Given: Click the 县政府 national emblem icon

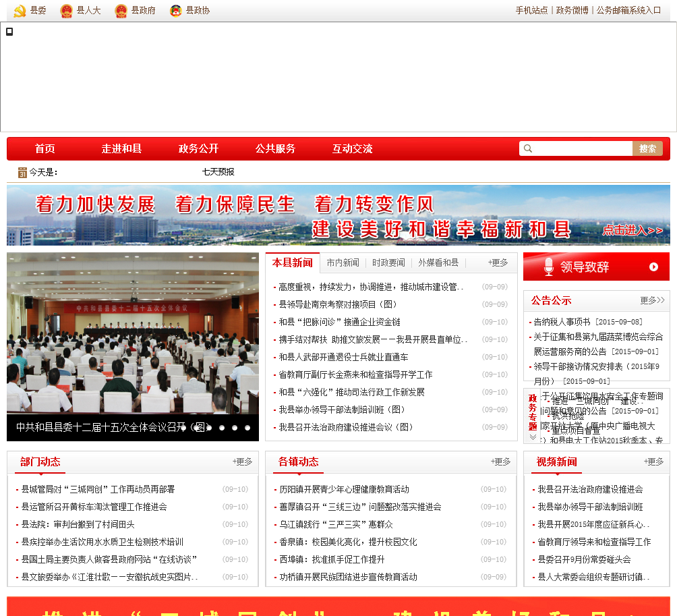Looking at the screenshot, I should [x=121, y=11].
